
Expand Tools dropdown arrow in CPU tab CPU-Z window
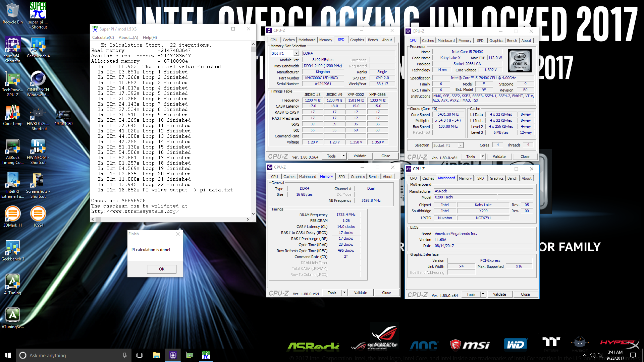click(x=483, y=157)
